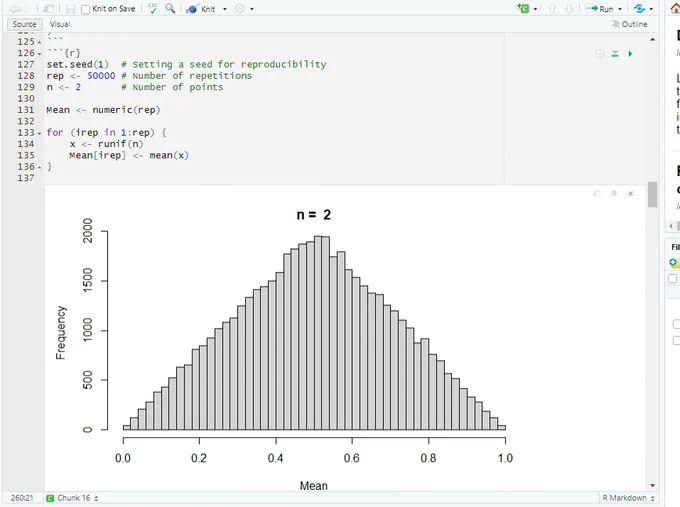Switch to Source editor mode

[24, 24]
